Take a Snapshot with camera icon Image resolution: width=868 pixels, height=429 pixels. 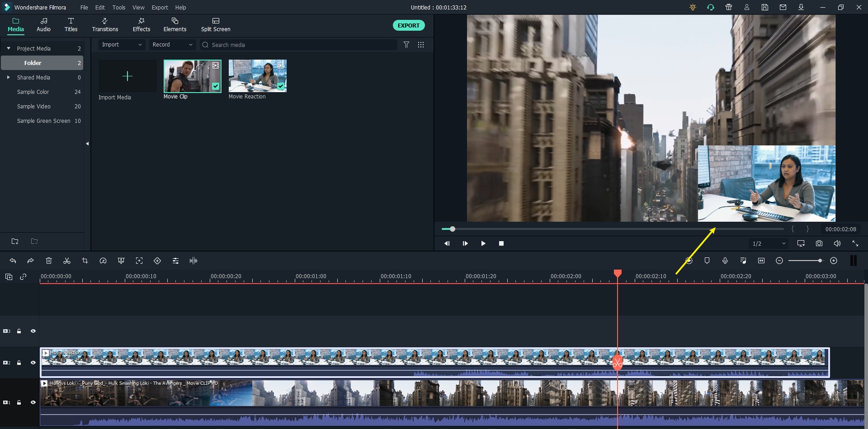(x=819, y=243)
